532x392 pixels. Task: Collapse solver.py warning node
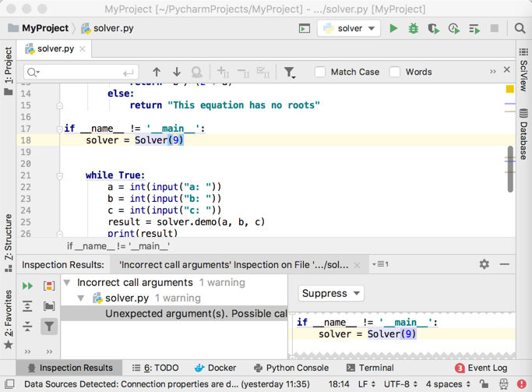tap(81, 298)
